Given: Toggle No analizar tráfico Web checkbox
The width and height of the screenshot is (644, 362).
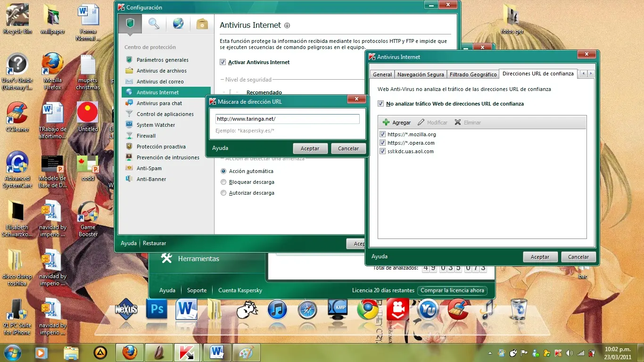Looking at the screenshot, I should (x=381, y=104).
